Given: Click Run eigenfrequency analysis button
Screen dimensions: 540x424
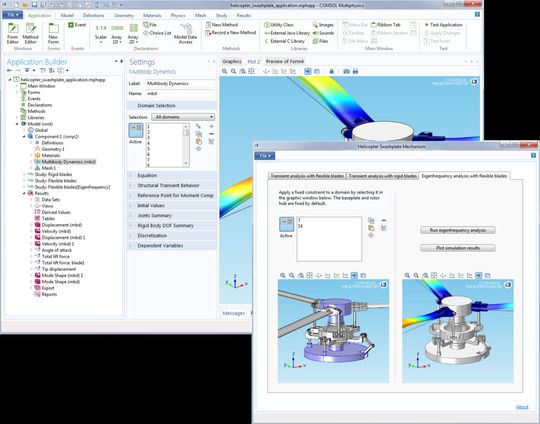Looking at the screenshot, I should (x=458, y=230).
